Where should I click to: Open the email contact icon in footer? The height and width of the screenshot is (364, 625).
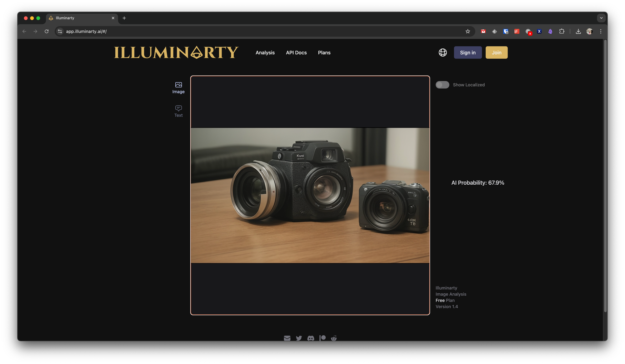point(287,338)
